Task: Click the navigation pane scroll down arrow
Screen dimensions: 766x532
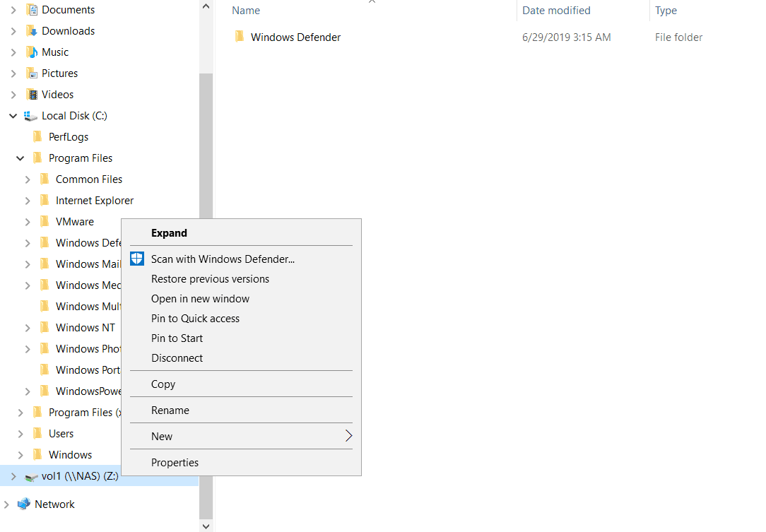Action: [206, 526]
